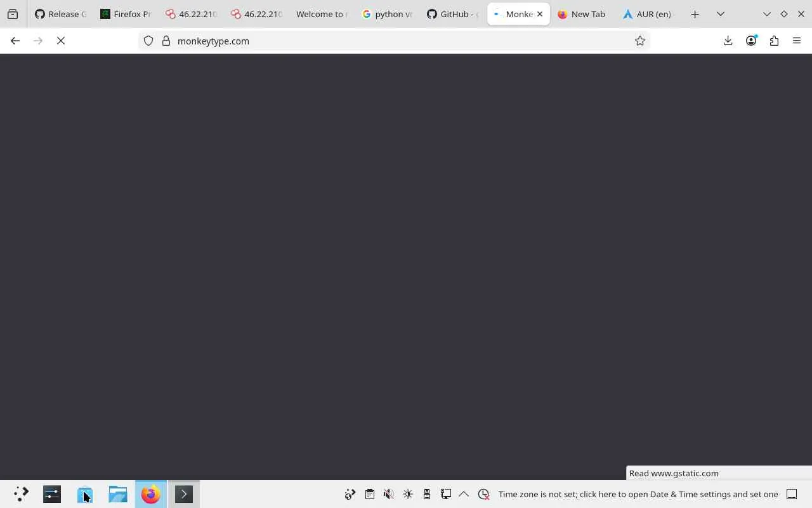This screenshot has width=812, height=508.
Task: Switch to the Welcome to tab
Action: pyautogui.click(x=322, y=14)
